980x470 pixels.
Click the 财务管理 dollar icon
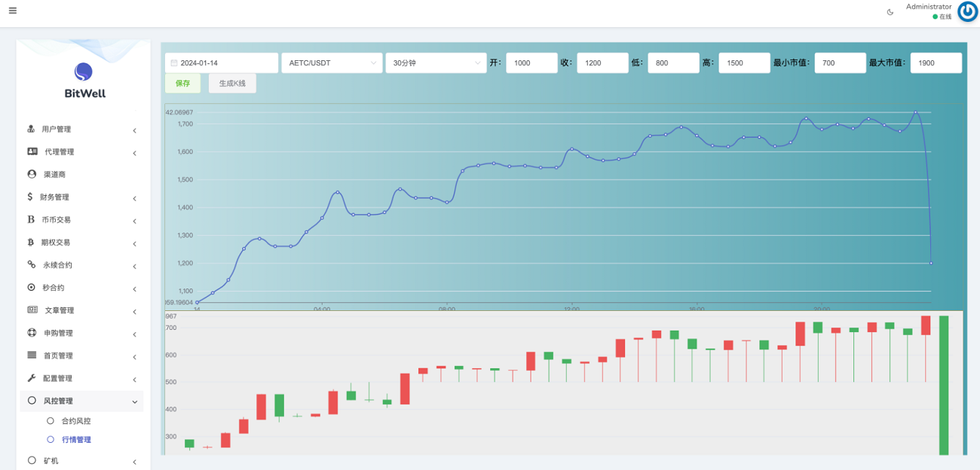pos(30,197)
